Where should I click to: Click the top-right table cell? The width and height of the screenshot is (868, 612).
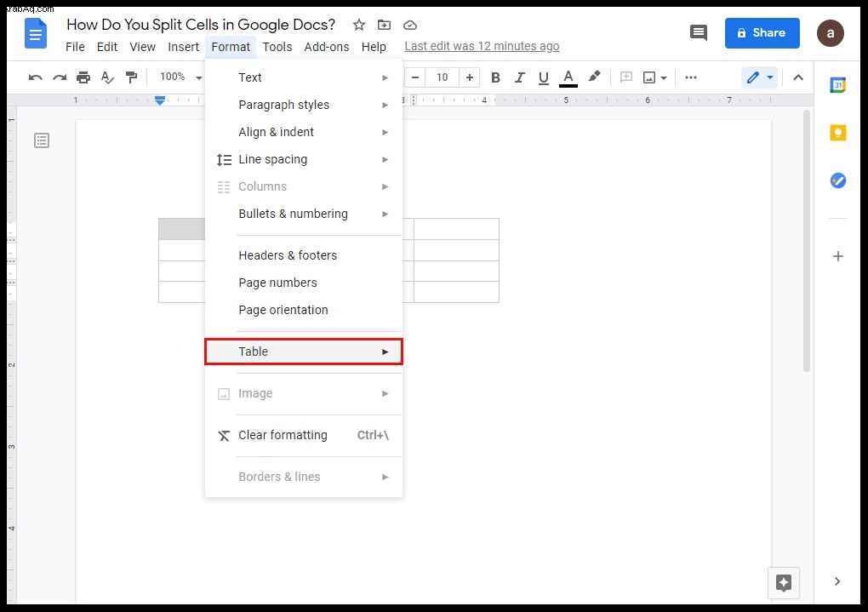457,229
